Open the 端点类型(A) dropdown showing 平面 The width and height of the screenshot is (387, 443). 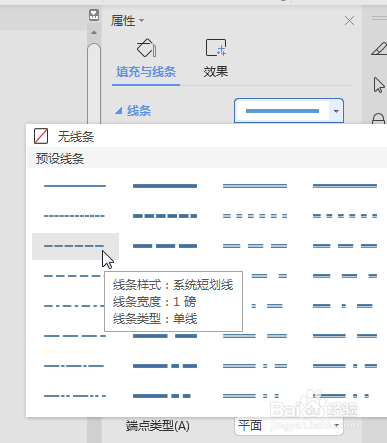289,426
